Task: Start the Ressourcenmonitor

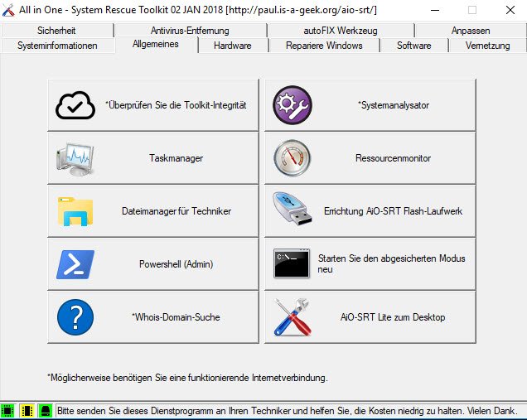Action: point(370,158)
